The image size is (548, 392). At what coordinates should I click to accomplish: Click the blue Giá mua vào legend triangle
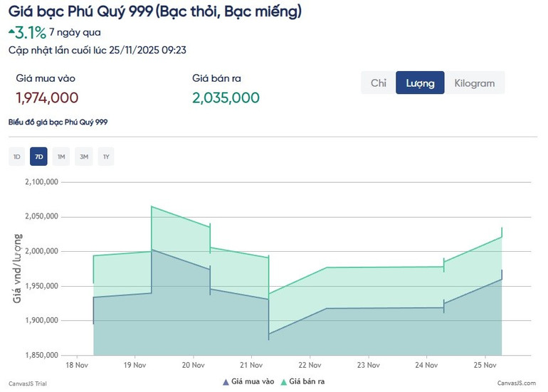coord(226,382)
